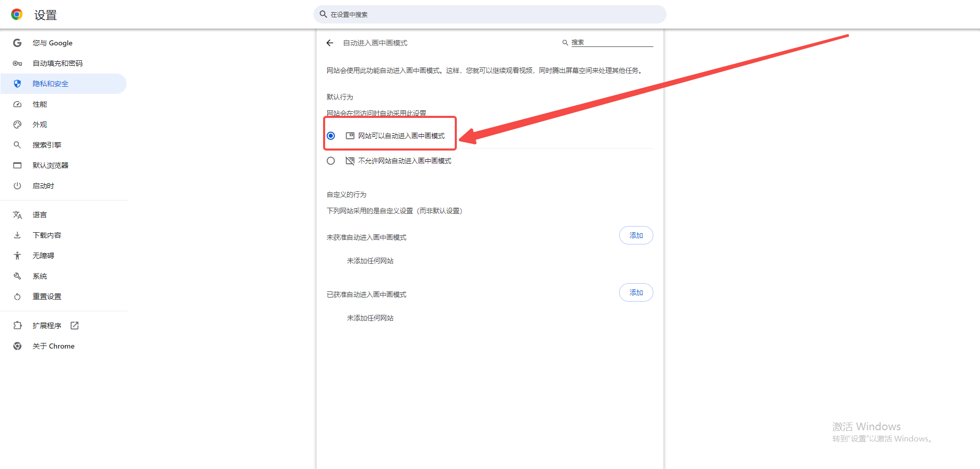Click the reset settings icon
980x469 pixels.
17,297
